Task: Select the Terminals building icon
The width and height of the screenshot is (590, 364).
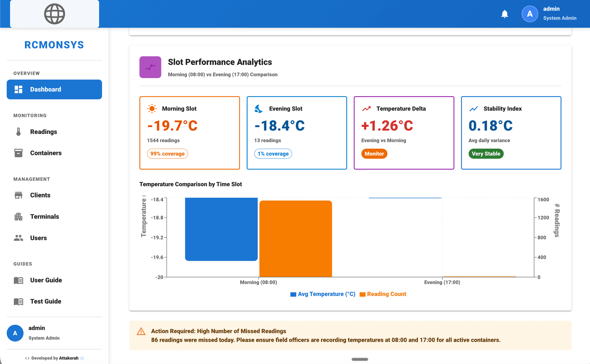Action: click(19, 216)
